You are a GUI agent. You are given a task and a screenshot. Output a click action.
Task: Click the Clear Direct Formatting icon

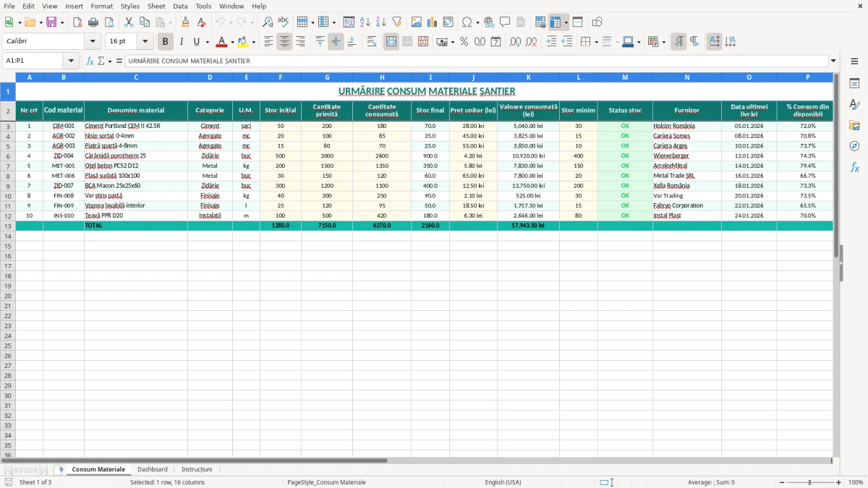click(202, 22)
